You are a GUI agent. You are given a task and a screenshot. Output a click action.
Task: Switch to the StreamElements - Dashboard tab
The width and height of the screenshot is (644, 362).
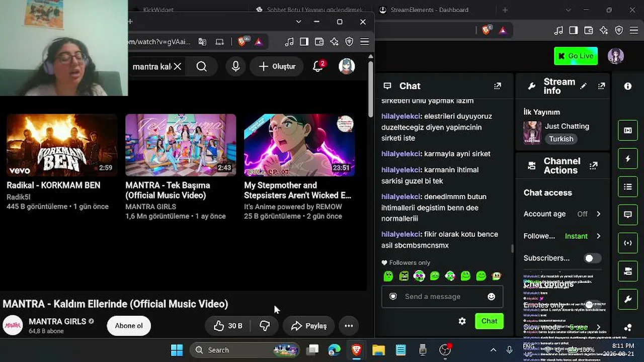(429, 10)
